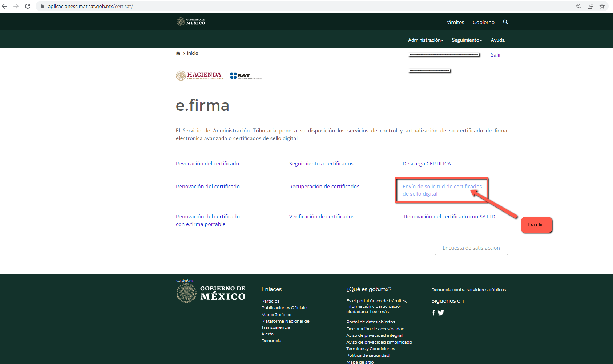Image resolution: width=613 pixels, height=364 pixels.
Task: Click the search magnifier in the header
Action: pos(505,22)
